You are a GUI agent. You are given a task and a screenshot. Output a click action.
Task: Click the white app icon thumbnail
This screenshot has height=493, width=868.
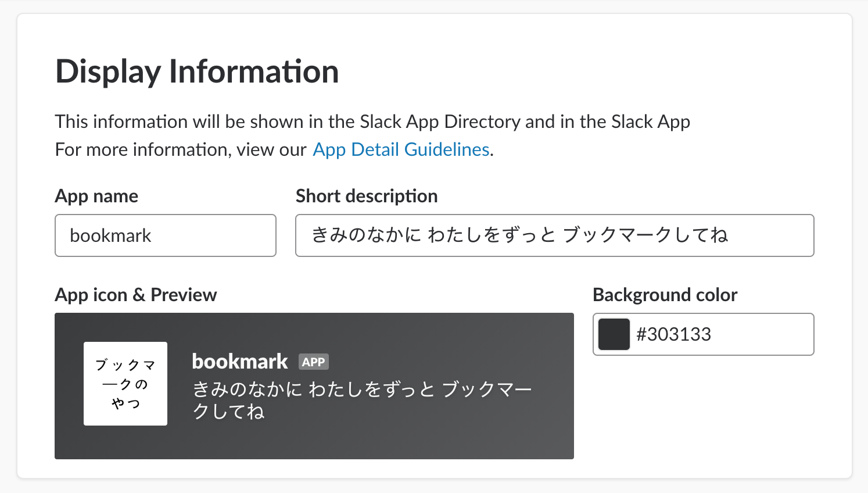point(125,384)
